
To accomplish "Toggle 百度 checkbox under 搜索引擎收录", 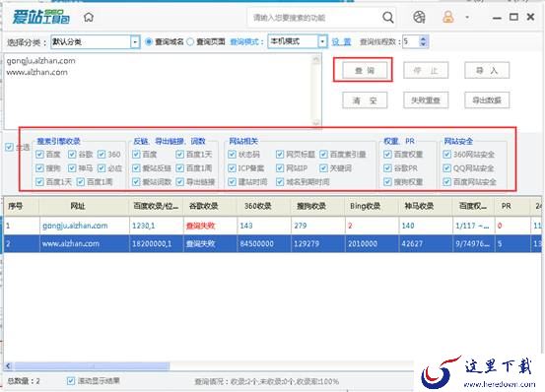I will 39,155.
